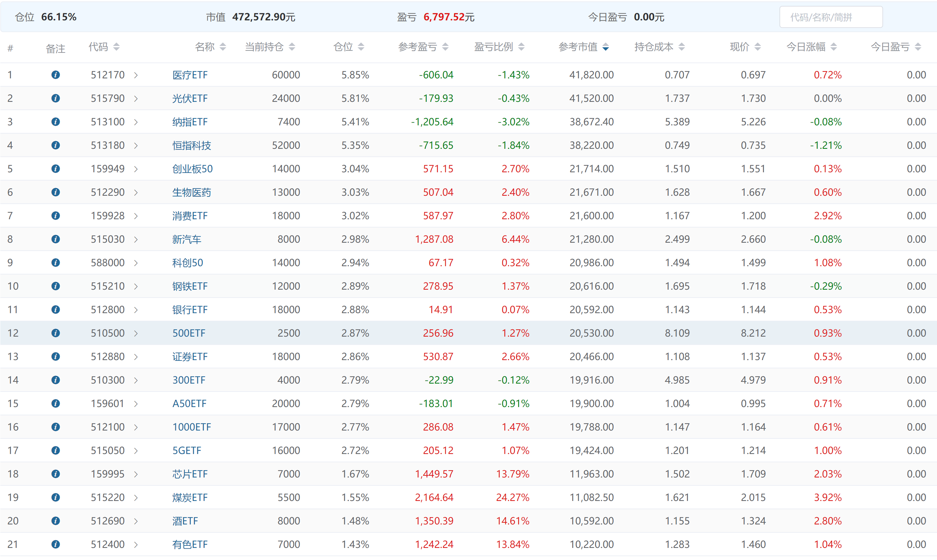
Task: Open the 酒ETF fund link
Action: click(185, 521)
